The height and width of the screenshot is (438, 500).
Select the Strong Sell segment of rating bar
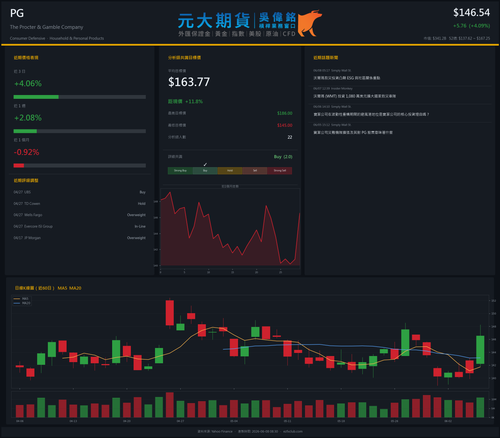click(280, 171)
